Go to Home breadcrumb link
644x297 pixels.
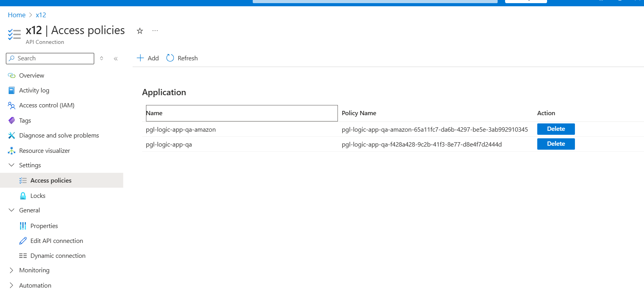tap(16, 15)
